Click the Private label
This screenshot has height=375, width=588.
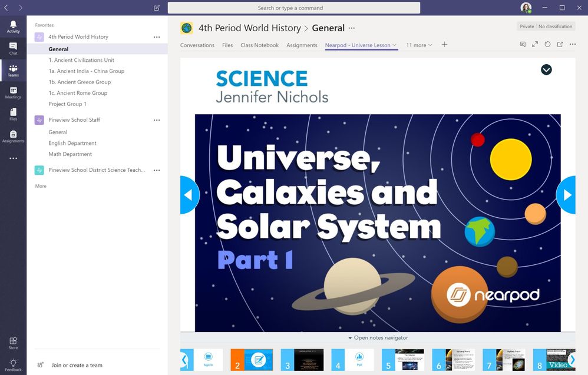coord(527,26)
